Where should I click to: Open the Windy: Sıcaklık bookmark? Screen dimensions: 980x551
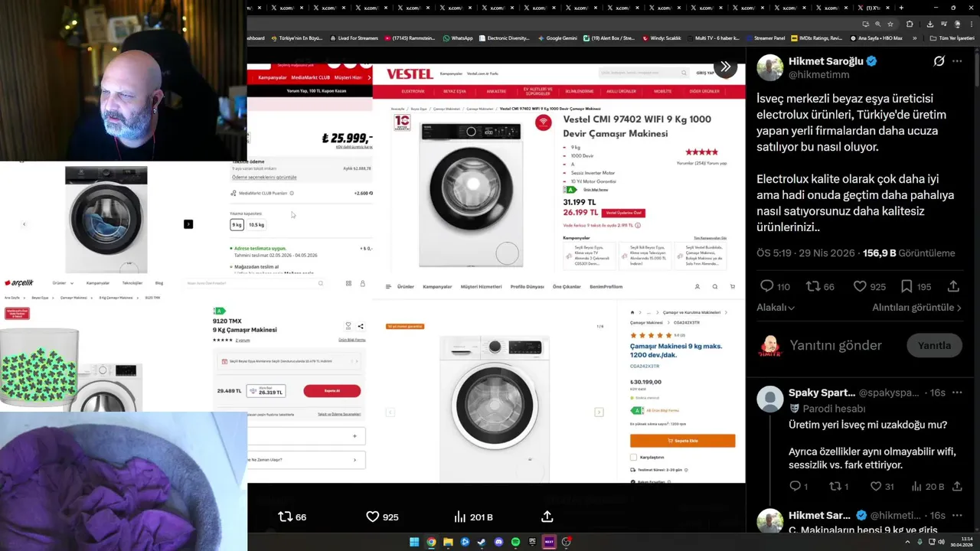pos(661,37)
